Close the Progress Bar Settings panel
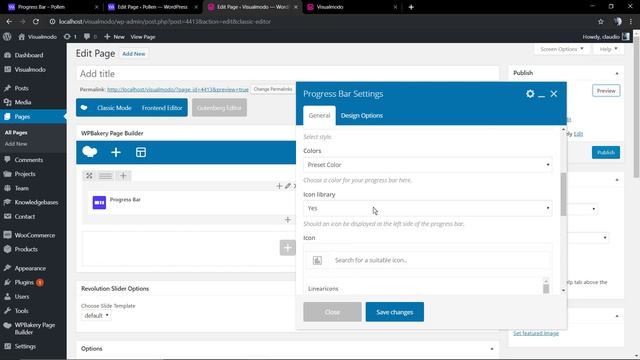Image resolution: width=640 pixels, height=360 pixels. point(553,94)
